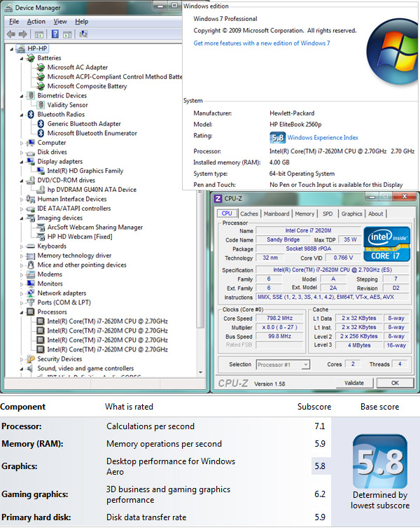Image resolution: width=420 pixels, height=530 pixels.
Task: Switch to the SPD tab in CPU-Z
Action: tap(328, 214)
